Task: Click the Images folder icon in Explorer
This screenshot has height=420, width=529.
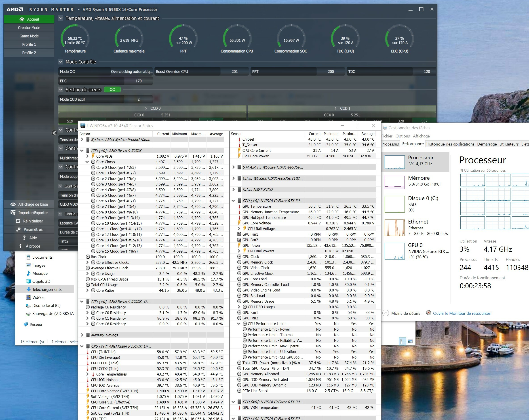Action: (x=28, y=265)
